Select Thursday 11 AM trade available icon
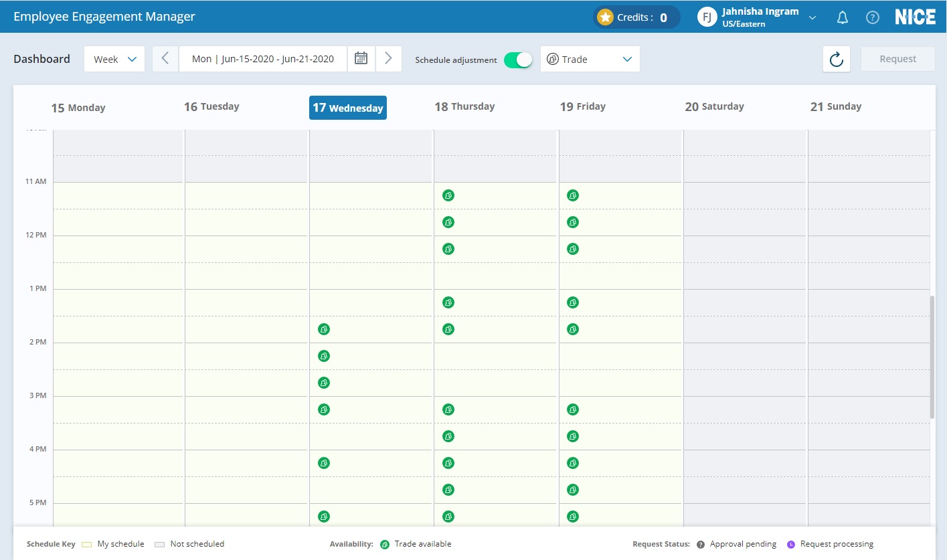947x560 pixels. (448, 195)
